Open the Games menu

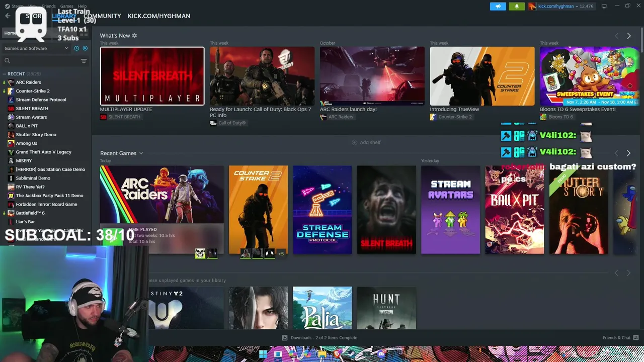pos(66,6)
